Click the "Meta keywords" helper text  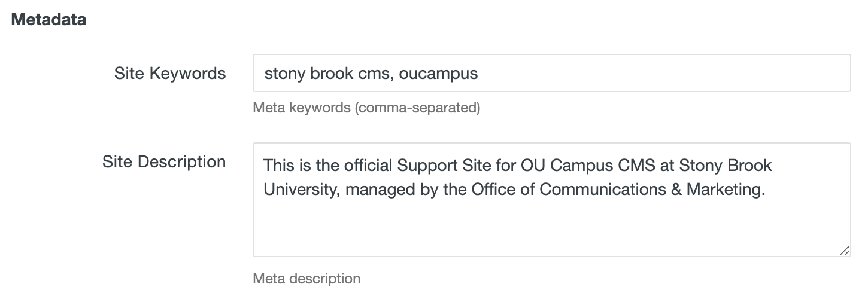coord(302,108)
